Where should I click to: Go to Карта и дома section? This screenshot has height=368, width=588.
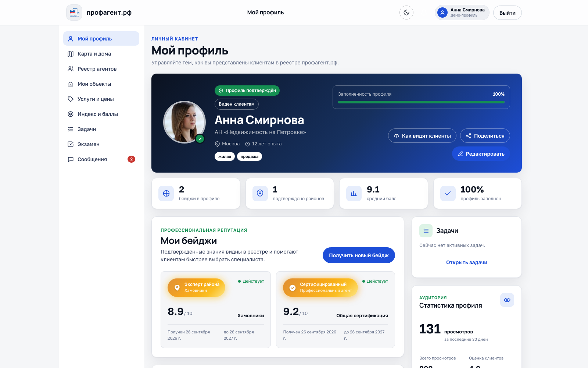click(101, 54)
